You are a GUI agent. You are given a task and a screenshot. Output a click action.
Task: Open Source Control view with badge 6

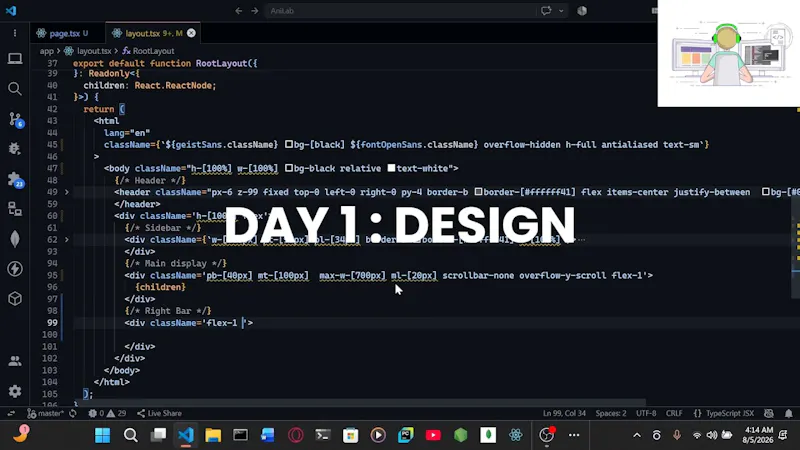pos(15,119)
